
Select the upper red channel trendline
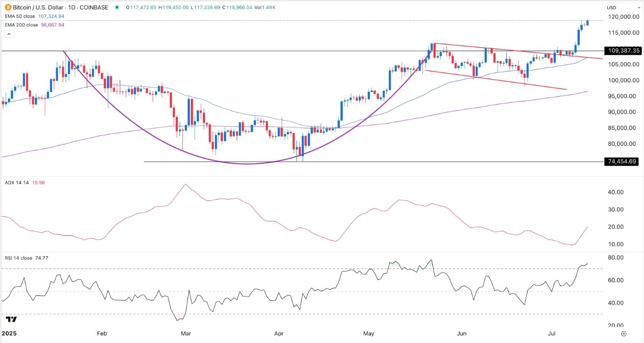tap(519, 51)
